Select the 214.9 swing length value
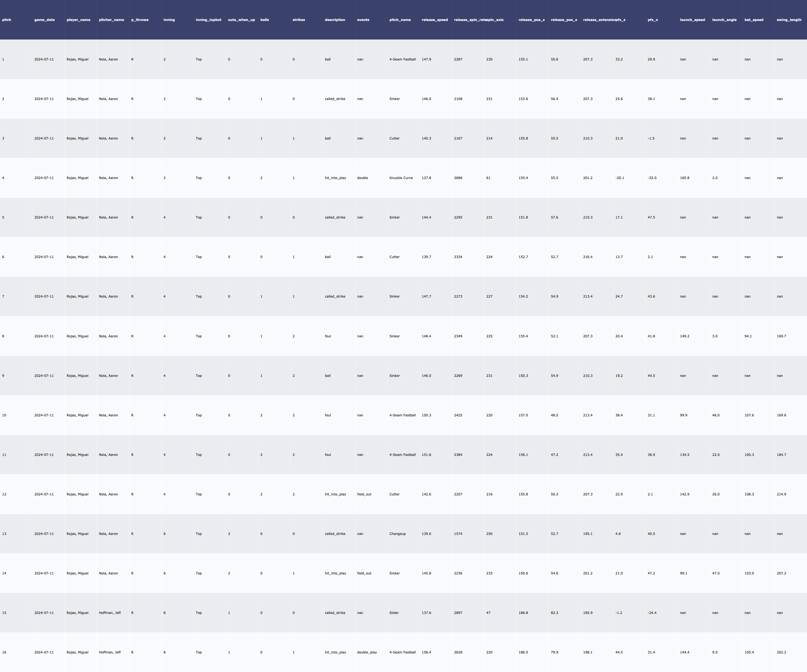Image resolution: width=807 pixels, height=672 pixels. point(781,494)
